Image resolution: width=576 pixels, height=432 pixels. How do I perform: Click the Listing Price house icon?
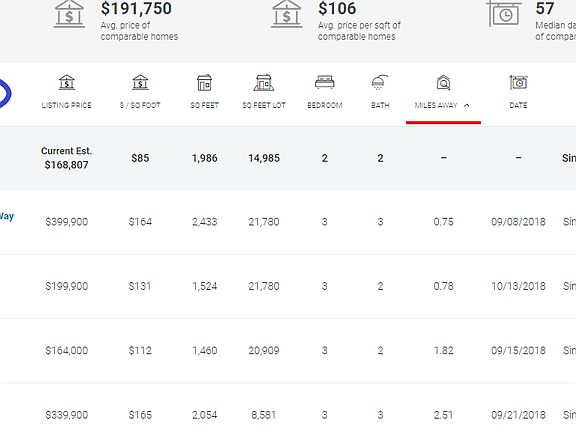coord(66,83)
